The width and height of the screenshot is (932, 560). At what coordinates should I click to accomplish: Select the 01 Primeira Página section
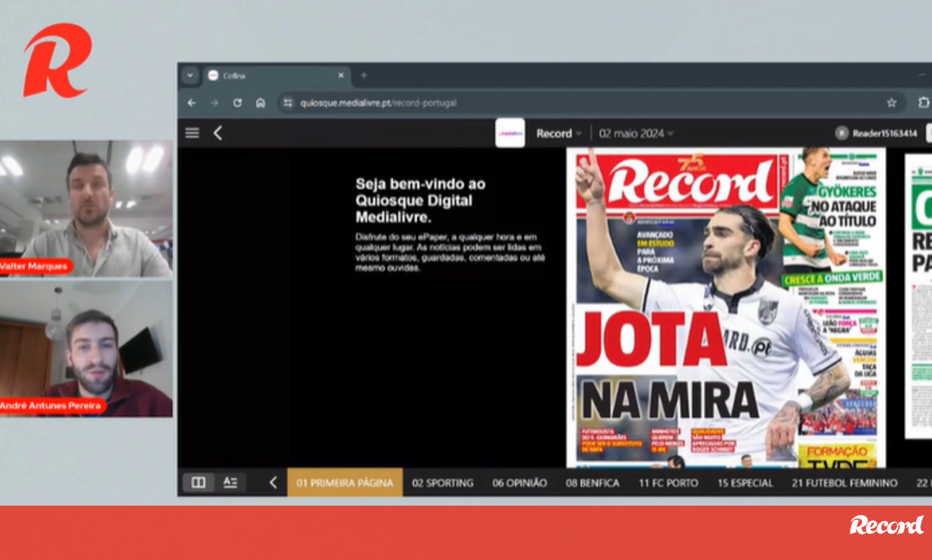345,482
